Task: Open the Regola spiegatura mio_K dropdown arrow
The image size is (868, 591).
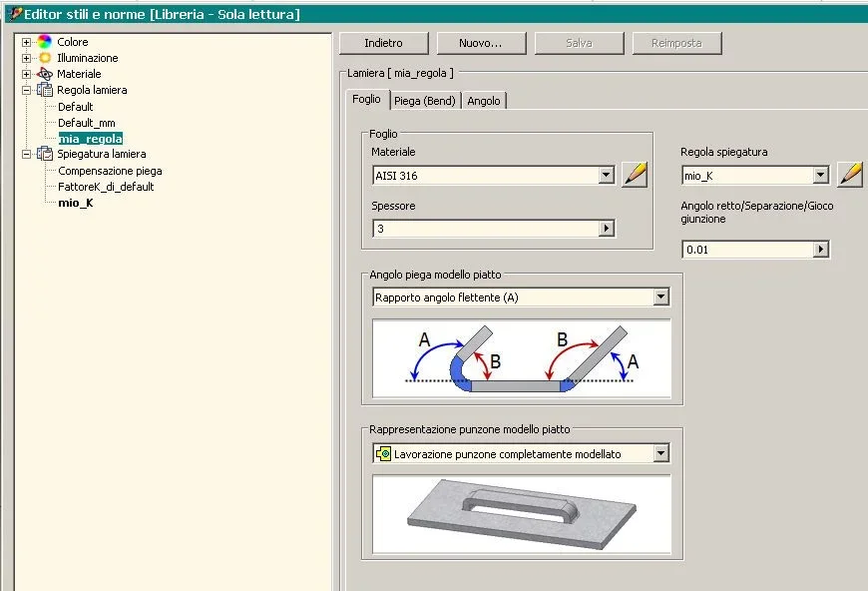Action: tap(820, 176)
